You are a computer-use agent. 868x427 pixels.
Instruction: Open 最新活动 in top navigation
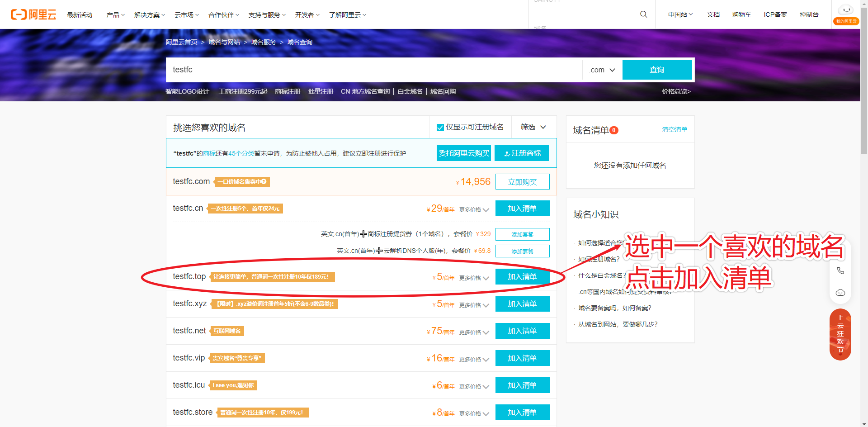[x=80, y=15]
